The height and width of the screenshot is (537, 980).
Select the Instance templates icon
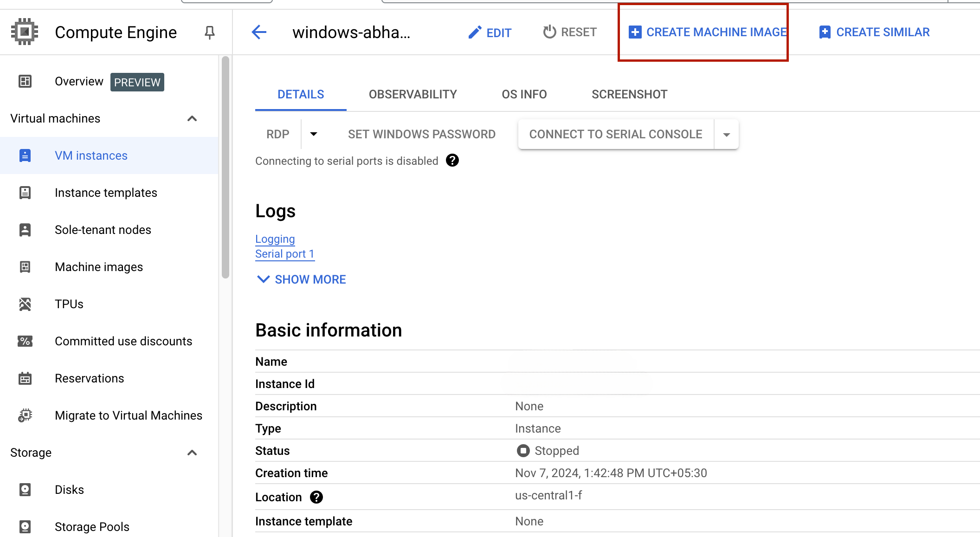click(25, 193)
